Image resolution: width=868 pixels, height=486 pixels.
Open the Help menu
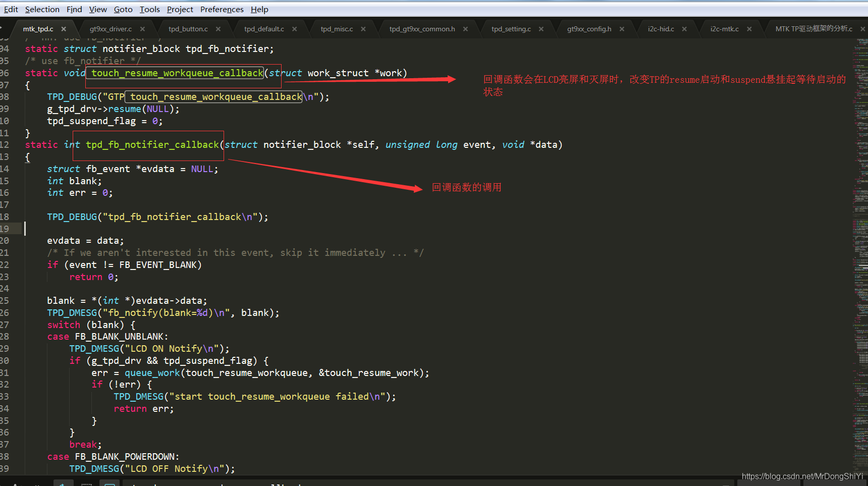coord(259,10)
